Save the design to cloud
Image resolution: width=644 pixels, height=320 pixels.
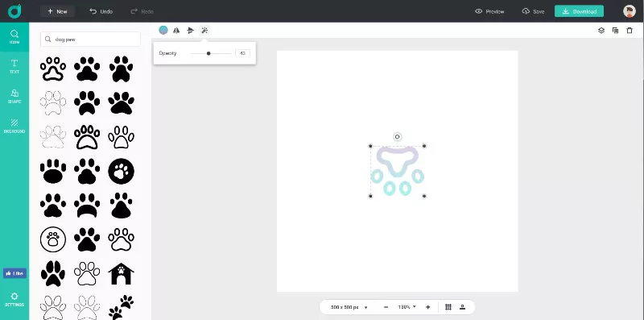[533, 11]
